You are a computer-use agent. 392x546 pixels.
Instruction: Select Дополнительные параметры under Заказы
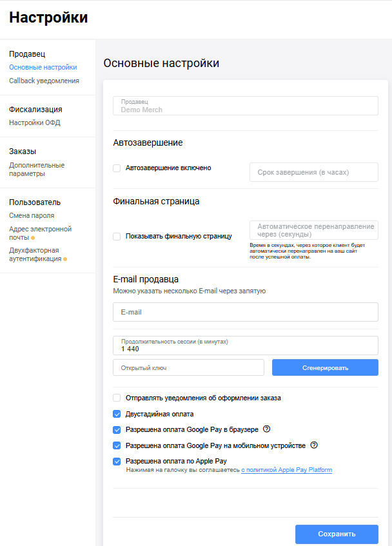tap(37, 169)
